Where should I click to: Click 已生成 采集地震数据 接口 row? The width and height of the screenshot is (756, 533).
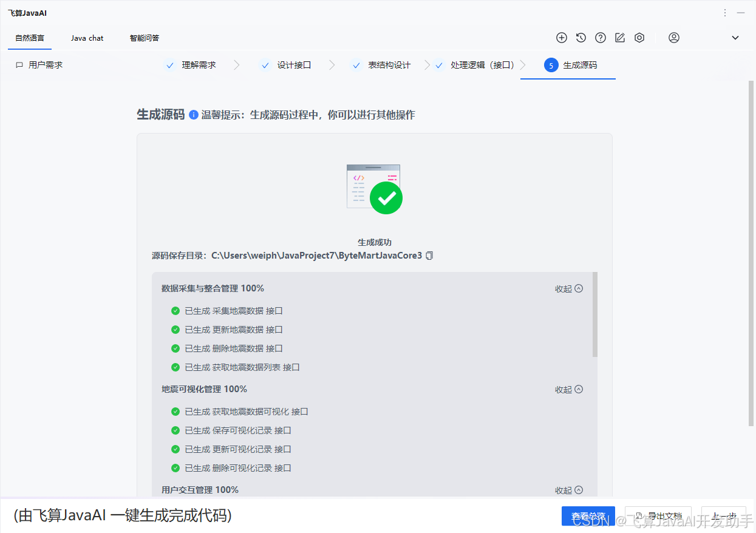coord(227,311)
